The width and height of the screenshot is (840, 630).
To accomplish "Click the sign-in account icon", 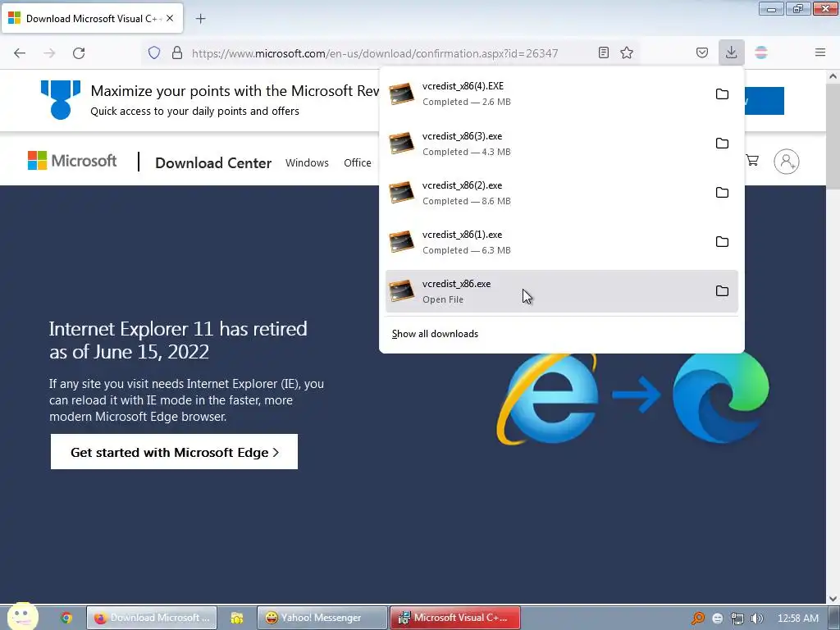I will [787, 162].
